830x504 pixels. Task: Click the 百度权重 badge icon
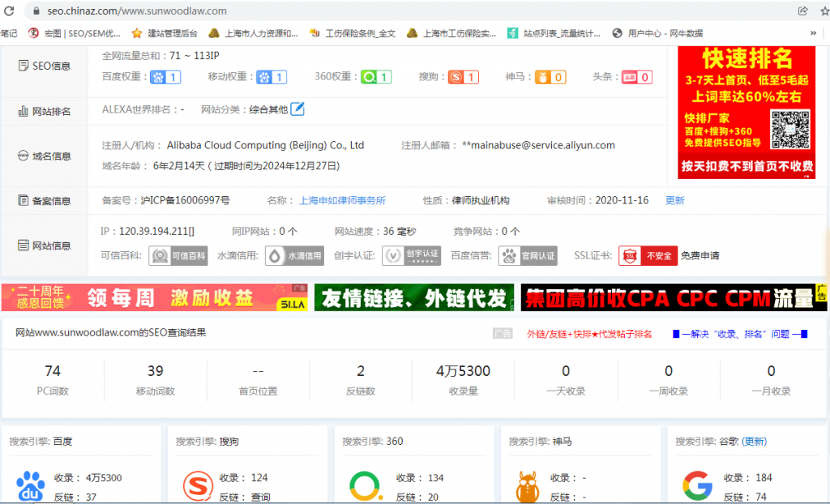[x=165, y=77]
